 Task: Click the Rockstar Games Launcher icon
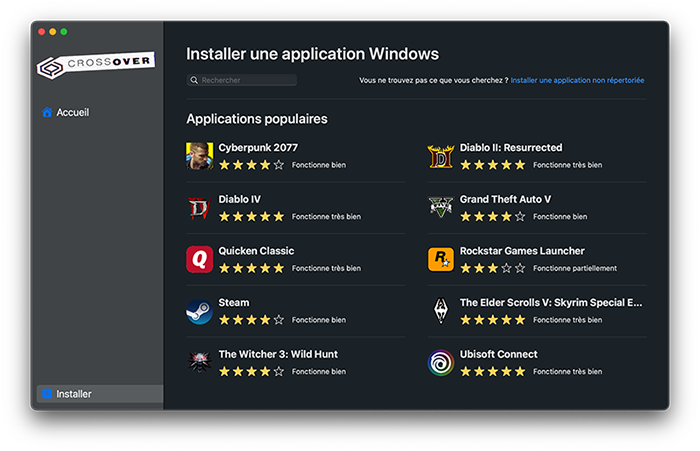pyautogui.click(x=441, y=259)
